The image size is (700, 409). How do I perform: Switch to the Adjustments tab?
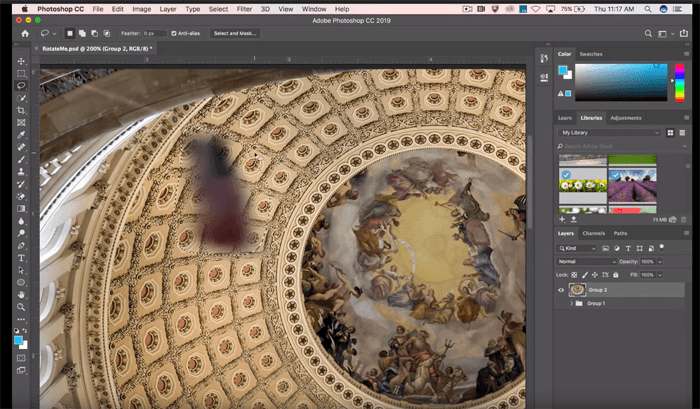pyautogui.click(x=625, y=118)
